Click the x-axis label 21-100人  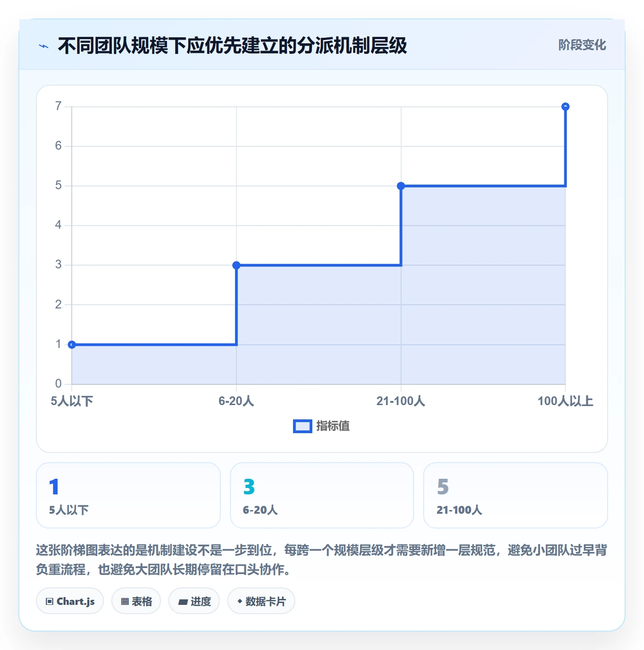pyautogui.click(x=401, y=401)
